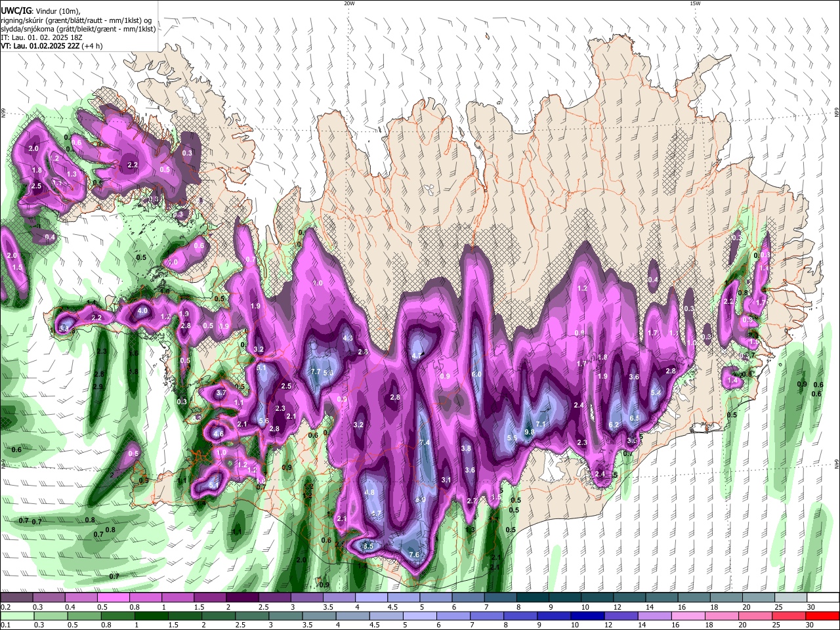Select the '4.3' value on the map
This screenshot has width=840, height=630.
pyautogui.click(x=348, y=339)
